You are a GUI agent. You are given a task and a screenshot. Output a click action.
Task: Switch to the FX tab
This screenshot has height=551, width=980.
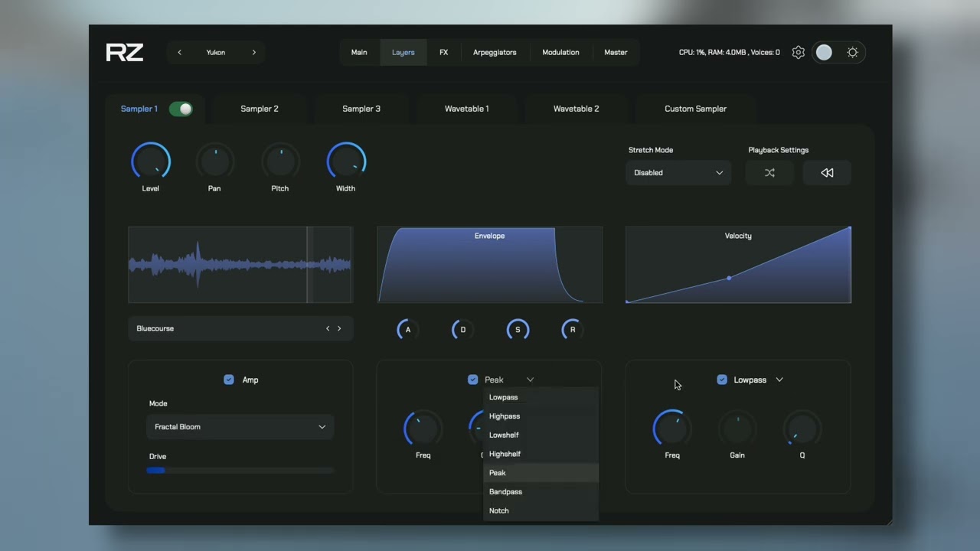(x=443, y=52)
